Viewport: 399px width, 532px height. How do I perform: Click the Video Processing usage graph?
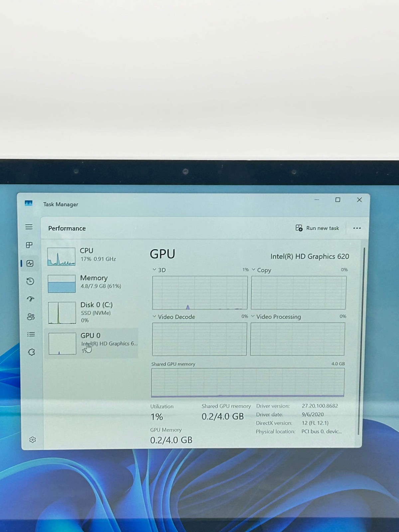(x=298, y=339)
